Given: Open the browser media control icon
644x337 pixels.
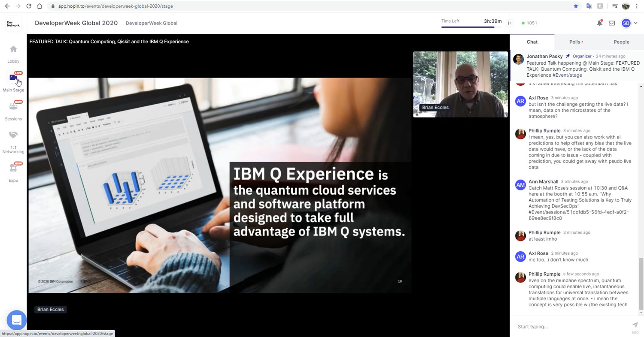Looking at the screenshot, I should [615, 6].
